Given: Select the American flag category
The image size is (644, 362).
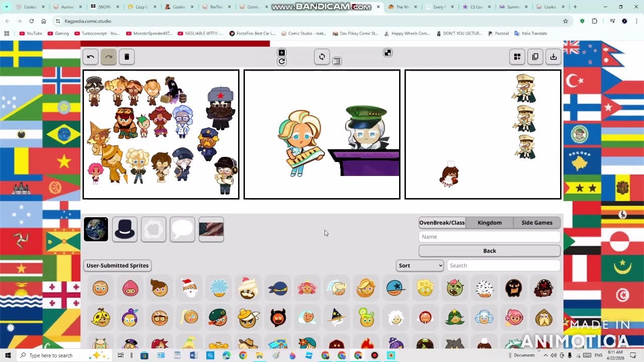Looking at the screenshot, I should coord(211,229).
